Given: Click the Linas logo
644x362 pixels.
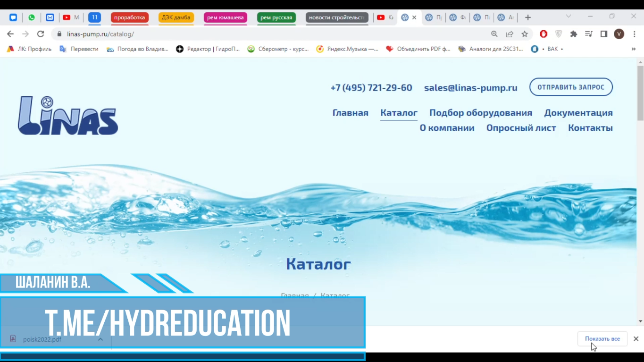Looking at the screenshot, I should 68,115.
